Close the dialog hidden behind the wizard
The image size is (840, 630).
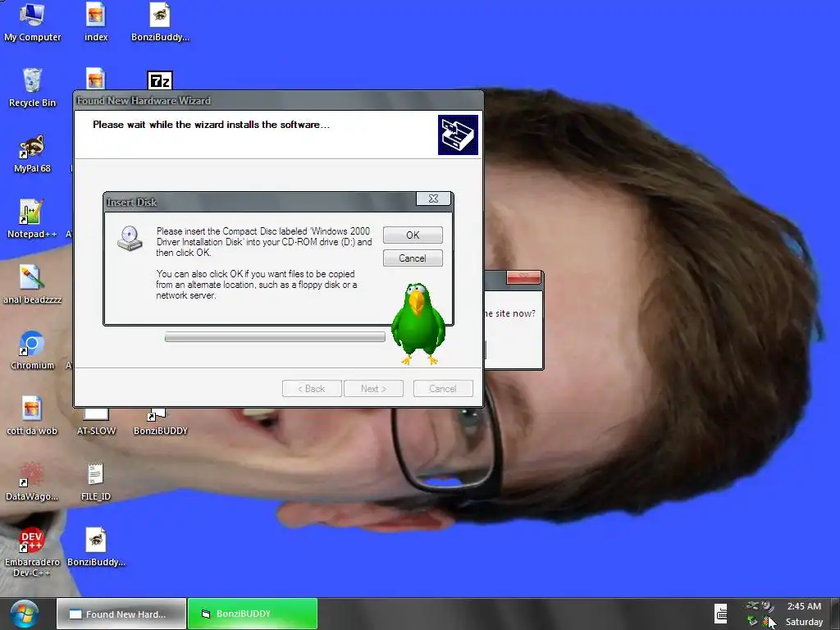[x=523, y=277]
